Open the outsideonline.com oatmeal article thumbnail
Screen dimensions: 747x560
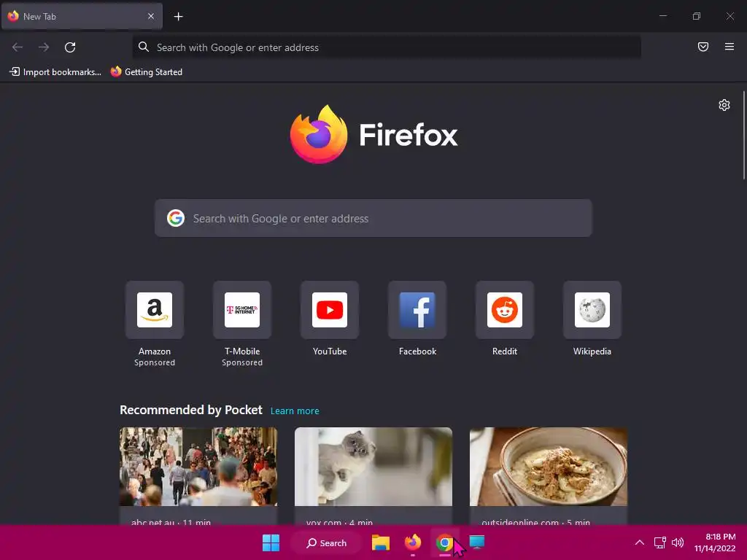(549, 467)
